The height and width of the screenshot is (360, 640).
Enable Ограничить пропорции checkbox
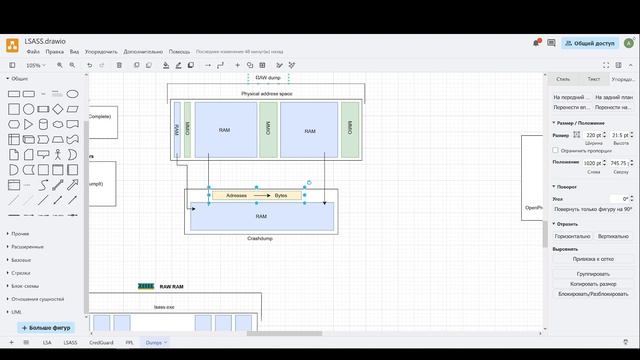[556, 150]
